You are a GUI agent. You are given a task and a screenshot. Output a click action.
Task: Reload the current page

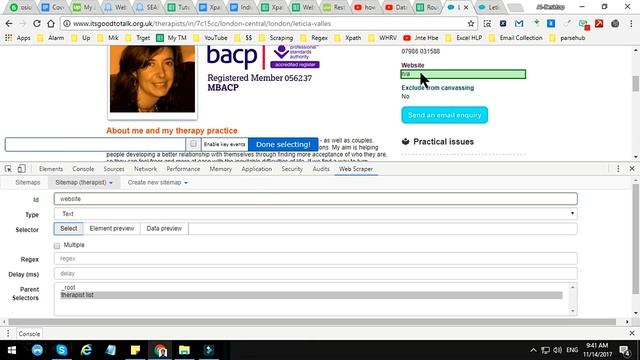click(x=37, y=24)
